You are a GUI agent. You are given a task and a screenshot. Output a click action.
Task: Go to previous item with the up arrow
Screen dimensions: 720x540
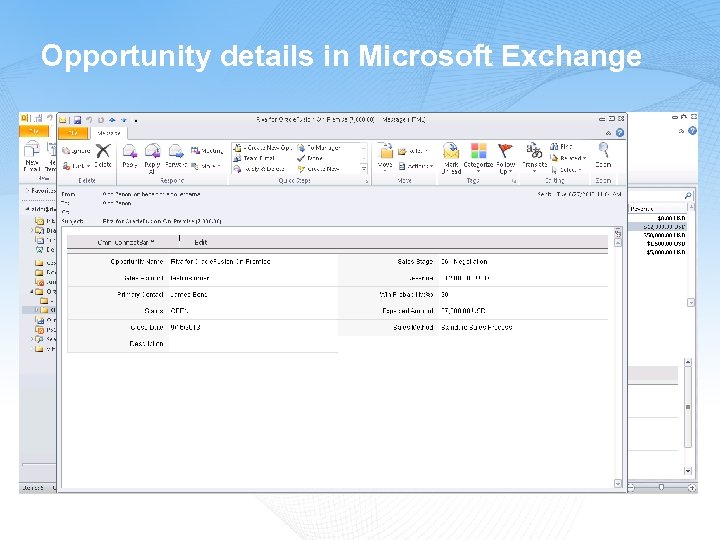(112, 120)
